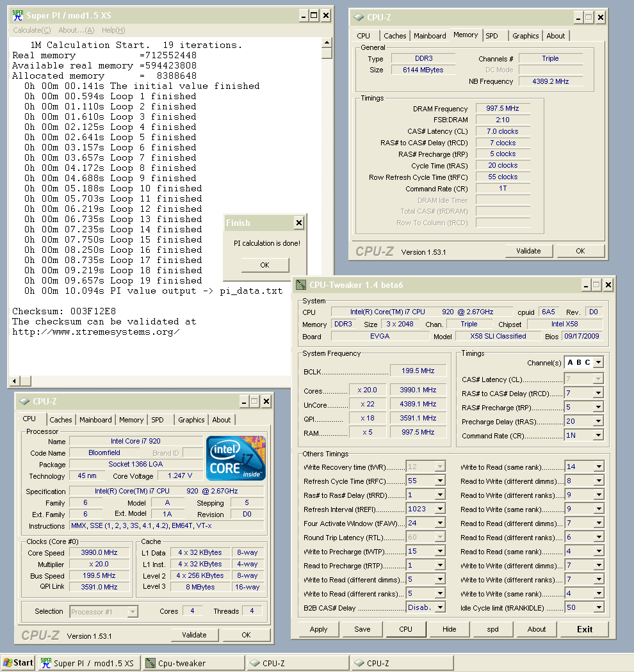This screenshot has width=634, height=672.
Task: Click OK in the memory CPU-Z window
Action: coord(580,251)
